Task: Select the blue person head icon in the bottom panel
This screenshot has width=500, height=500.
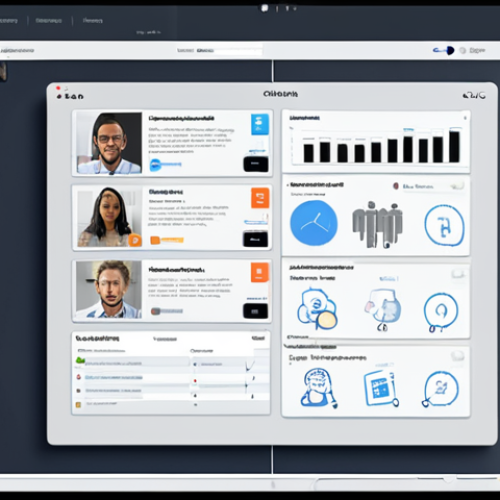Action: point(319,388)
